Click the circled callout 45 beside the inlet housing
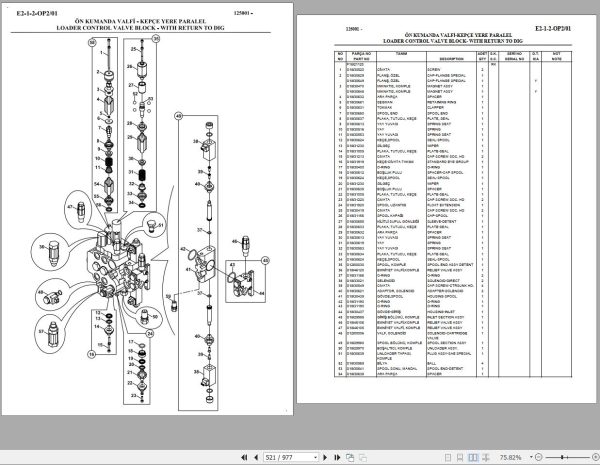This screenshot has height=465, width=600. click(265, 261)
